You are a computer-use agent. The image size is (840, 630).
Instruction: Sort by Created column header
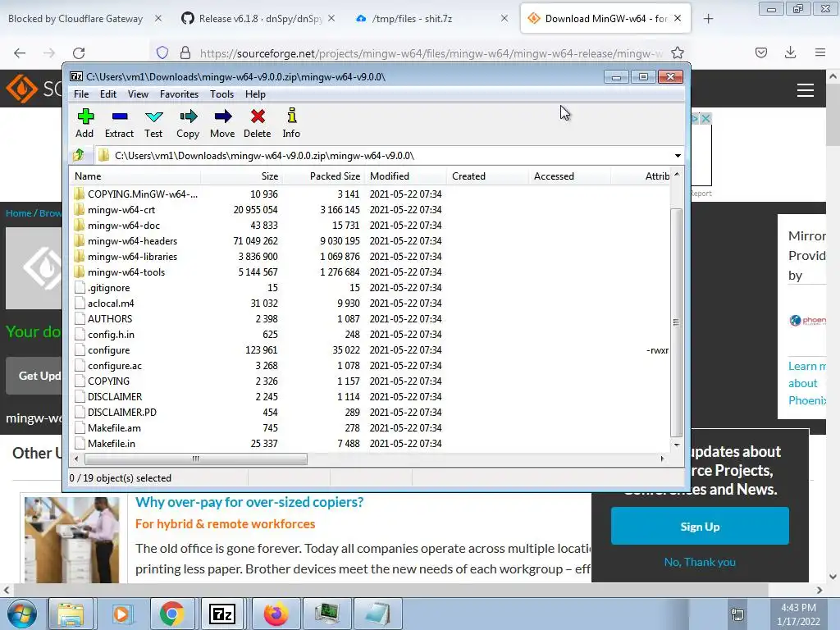487,176
